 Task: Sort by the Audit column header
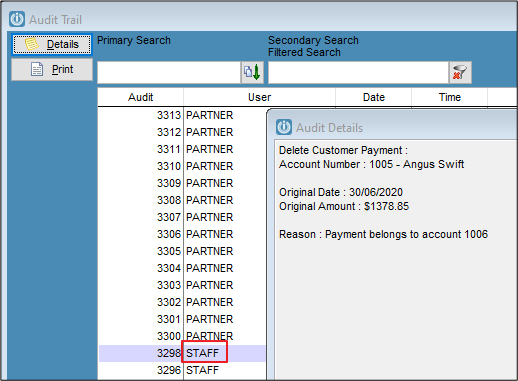point(140,97)
